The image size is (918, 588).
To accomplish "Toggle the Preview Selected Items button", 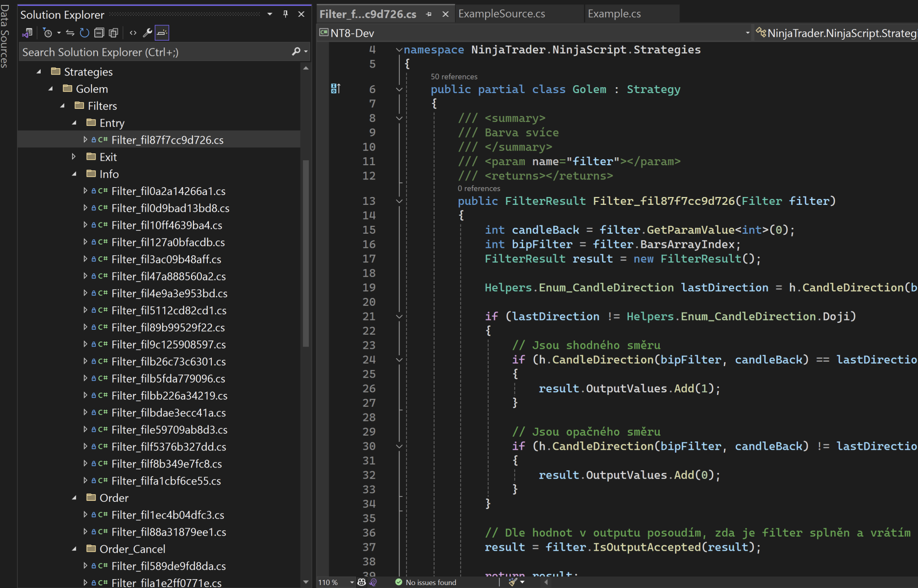I will 162,33.
